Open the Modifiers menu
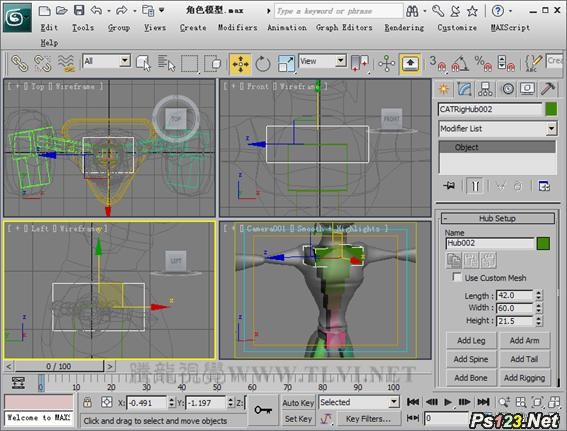 pyautogui.click(x=238, y=27)
